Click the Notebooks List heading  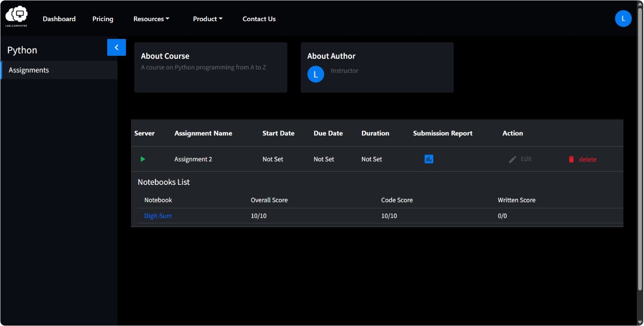click(164, 182)
